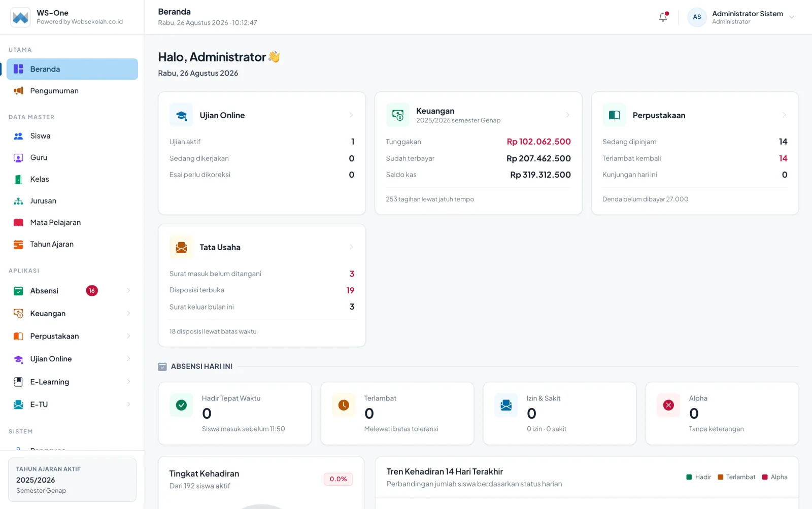Click the Perpustakaan card title

[659, 115]
